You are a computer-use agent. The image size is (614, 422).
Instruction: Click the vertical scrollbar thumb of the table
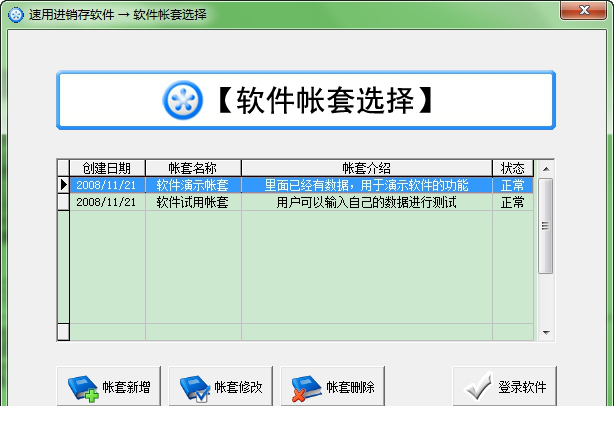545,226
